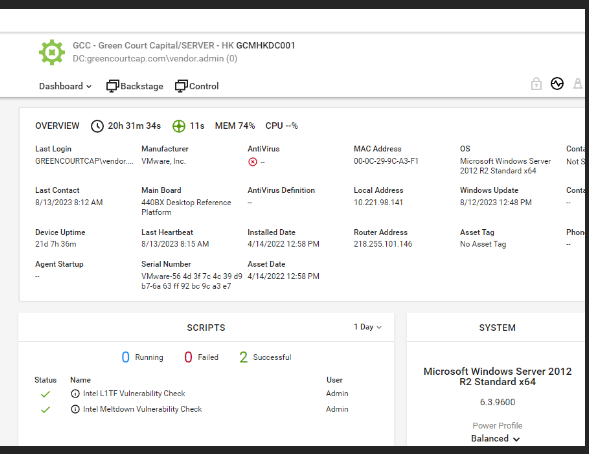This screenshot has height=454, width=589.
Task: Click the 440BX Desktop Reference Platform value
Action: tap(186, 207)
